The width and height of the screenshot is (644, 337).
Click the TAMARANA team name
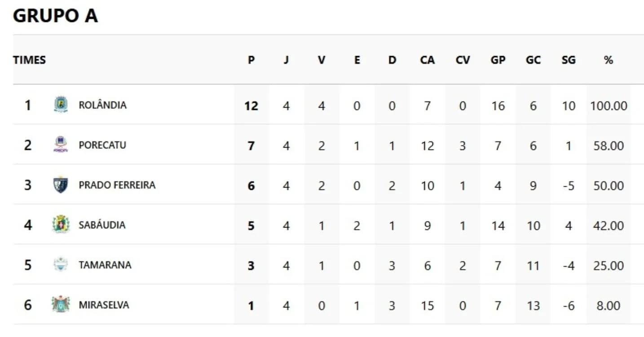[x=105, y=265]
